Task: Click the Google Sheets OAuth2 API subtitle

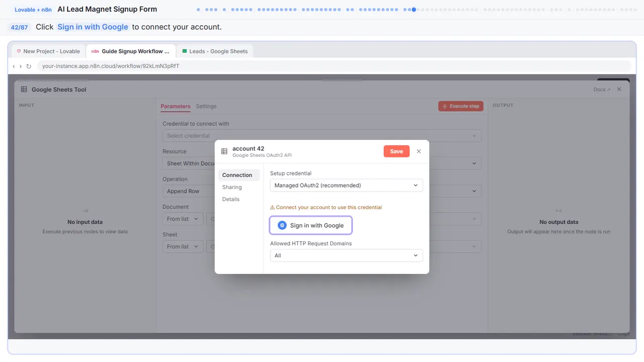Action: pos(262,155)
